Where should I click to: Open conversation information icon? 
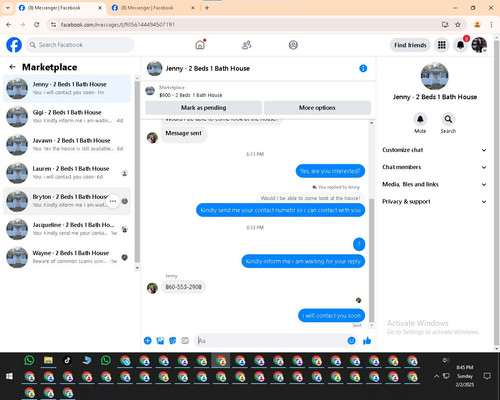(x=363, y=68)
